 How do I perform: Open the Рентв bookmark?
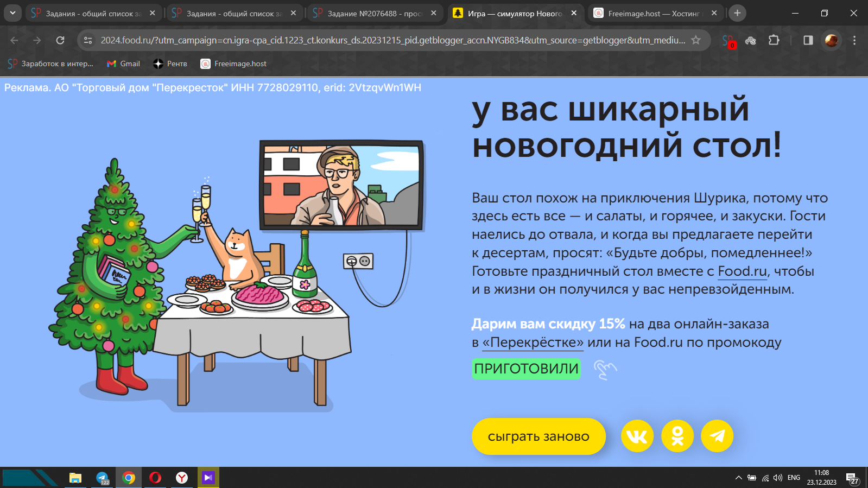pos(170,64)
